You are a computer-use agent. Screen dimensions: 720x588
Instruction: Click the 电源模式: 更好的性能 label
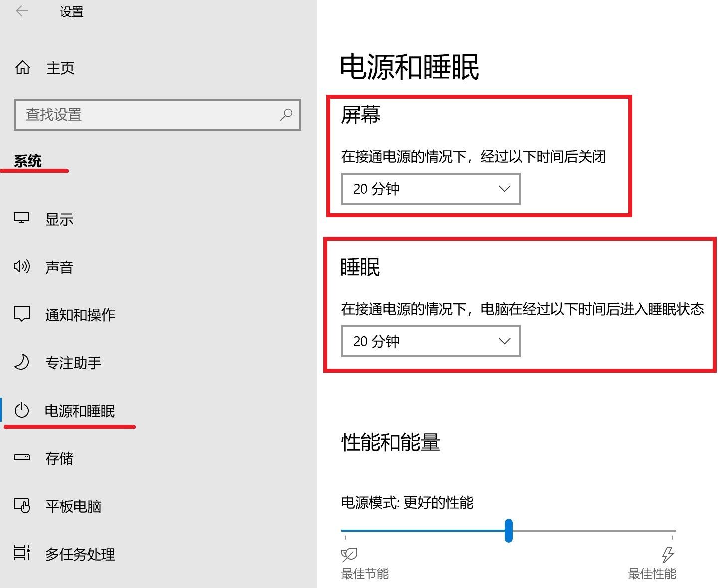[x=407, y=502]
